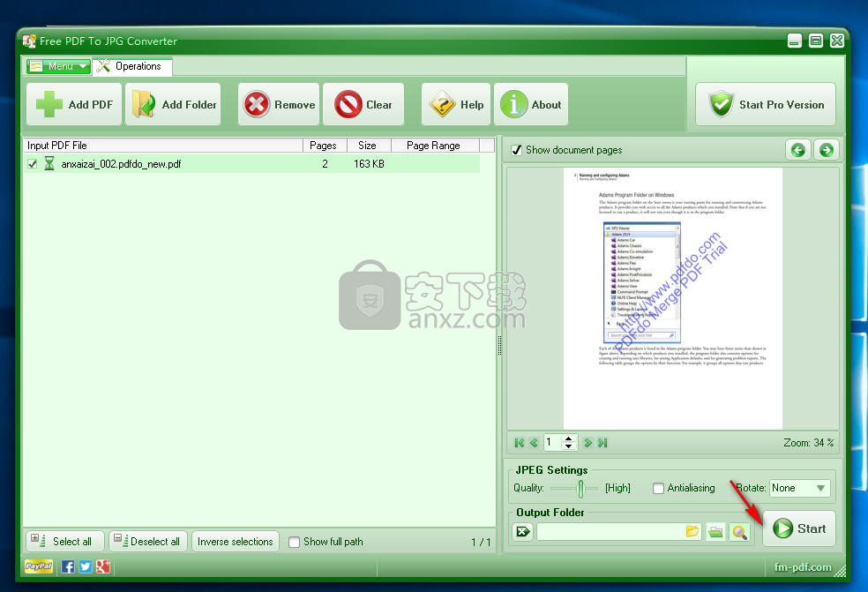Go to the previous preview page

click(x=534, y=443)
